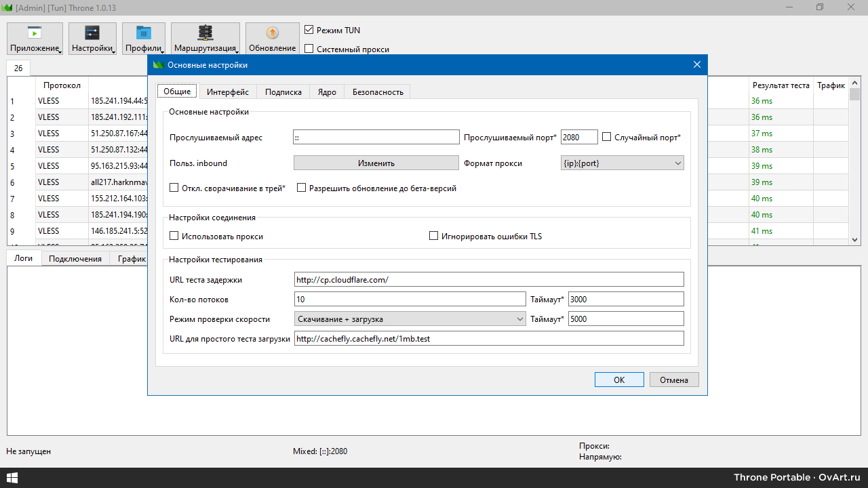Close the Основные настройки dialog
The height and width of the screenshot is (488, 868).
(696, 65)
